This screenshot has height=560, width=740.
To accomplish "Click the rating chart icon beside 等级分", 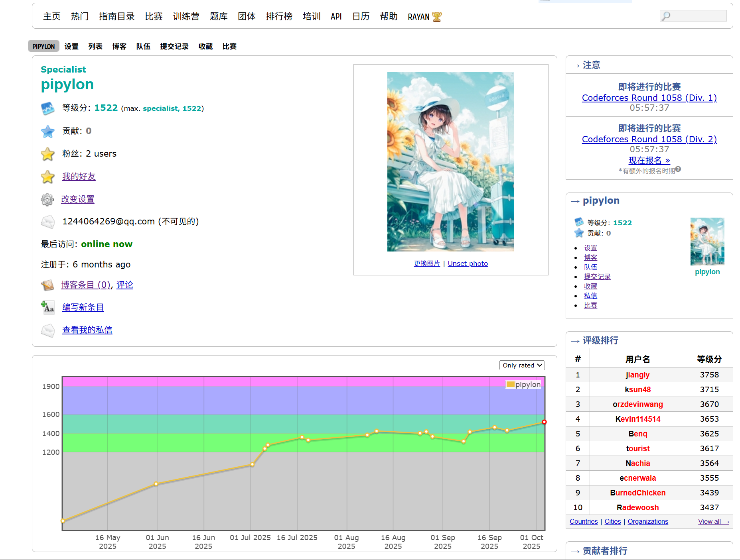I will 47,108.
